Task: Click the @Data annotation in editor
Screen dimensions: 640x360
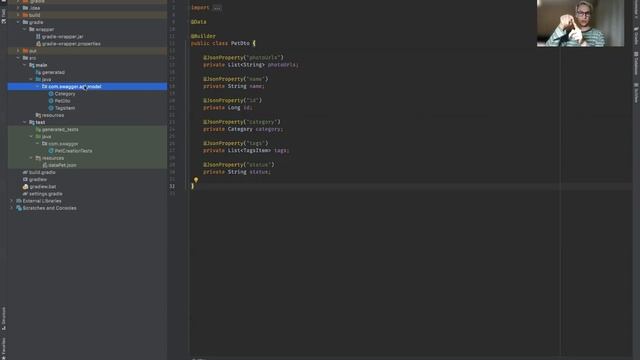Action: (198, 22)
